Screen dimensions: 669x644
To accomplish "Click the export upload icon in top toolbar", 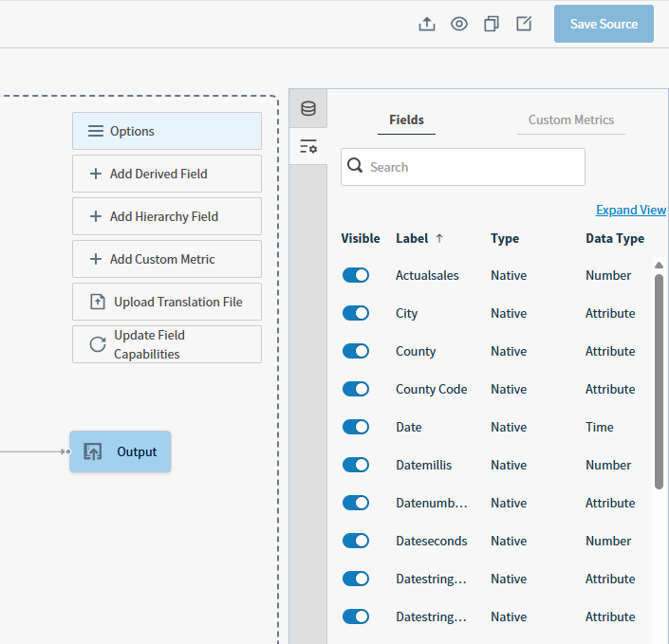I will [x=427, y=24].
